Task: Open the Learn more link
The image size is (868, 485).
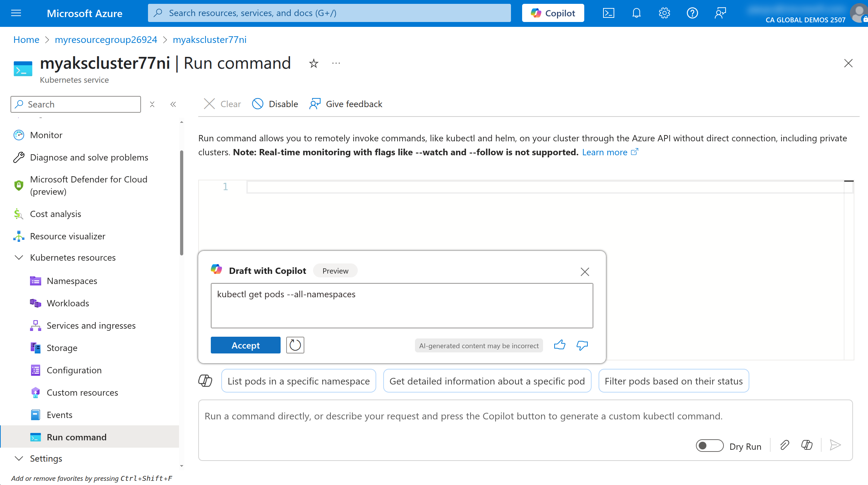Action: click(610, 152)
